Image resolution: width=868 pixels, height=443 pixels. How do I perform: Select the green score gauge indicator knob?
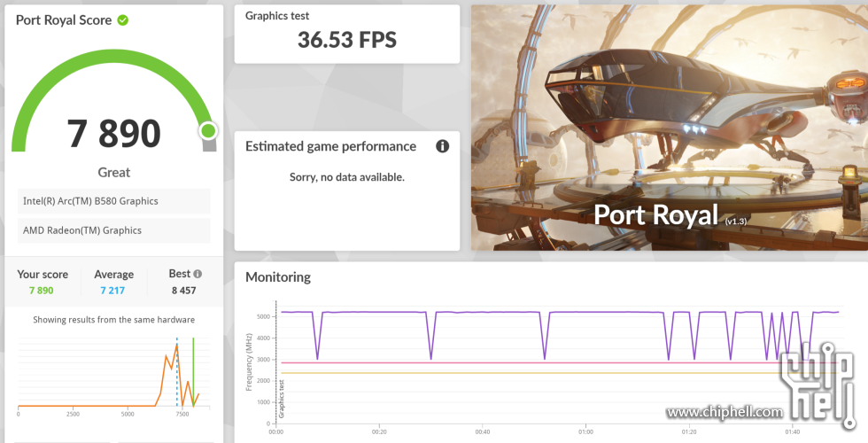point(208,131)
